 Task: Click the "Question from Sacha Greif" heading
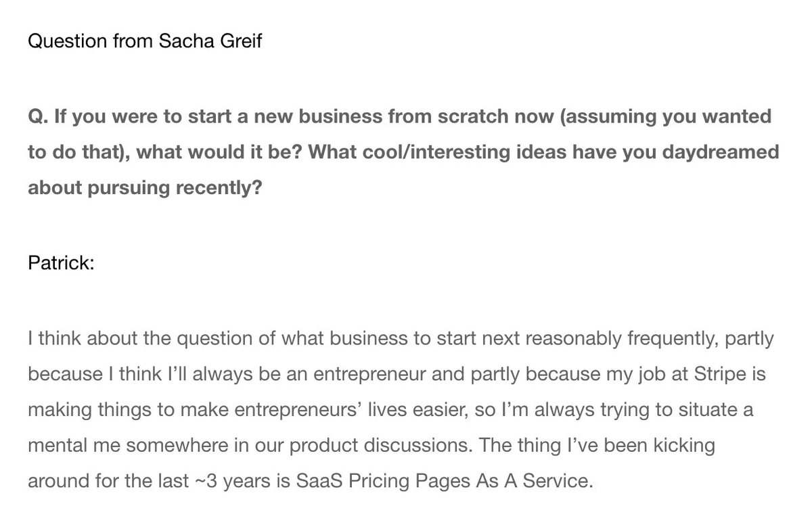(144, 42)
